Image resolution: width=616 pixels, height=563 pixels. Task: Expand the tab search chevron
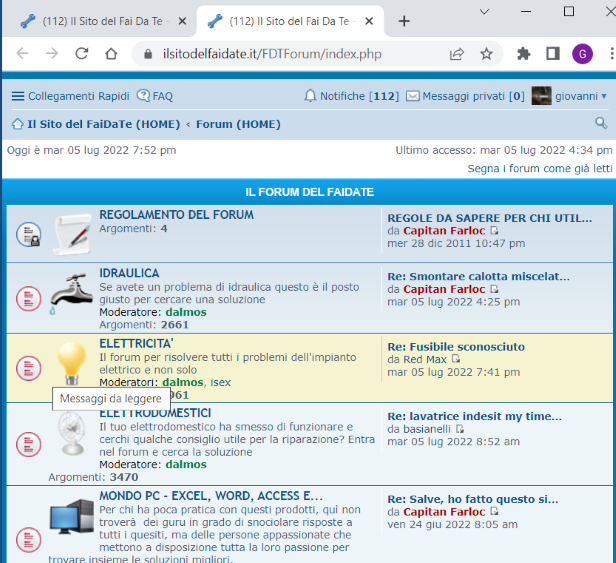pyautogui.click(x=484, y=12)
